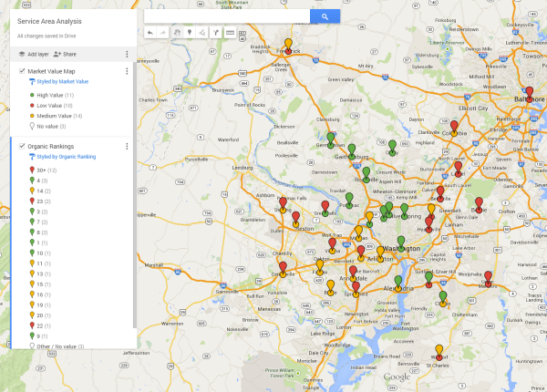Click the red pin marker at Bowie
This screenshot has height=392, width=547.
point(479,203)
